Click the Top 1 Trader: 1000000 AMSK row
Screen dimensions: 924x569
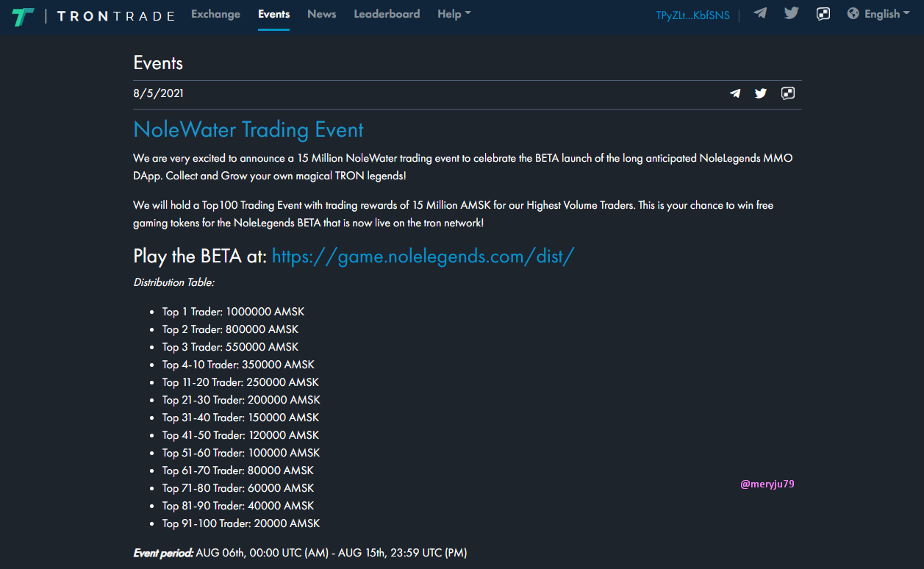point(233,312)
